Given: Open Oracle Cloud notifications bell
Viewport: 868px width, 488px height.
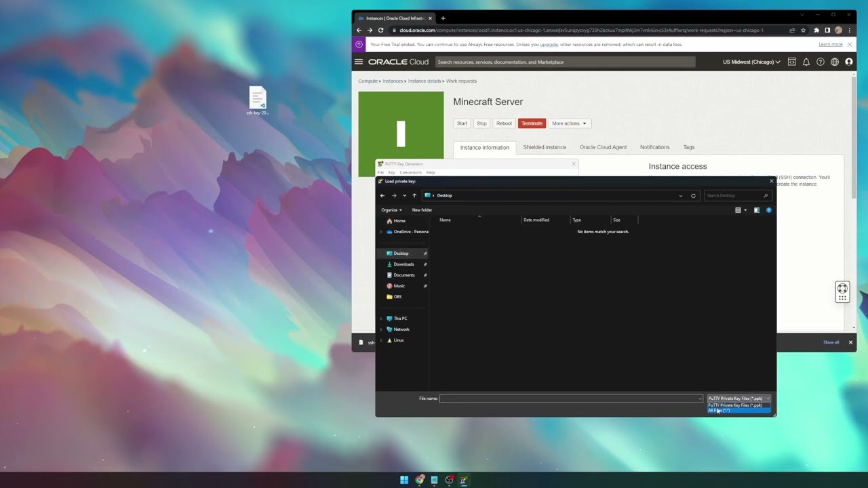Looking at the screenshot, I should [806, 62].
